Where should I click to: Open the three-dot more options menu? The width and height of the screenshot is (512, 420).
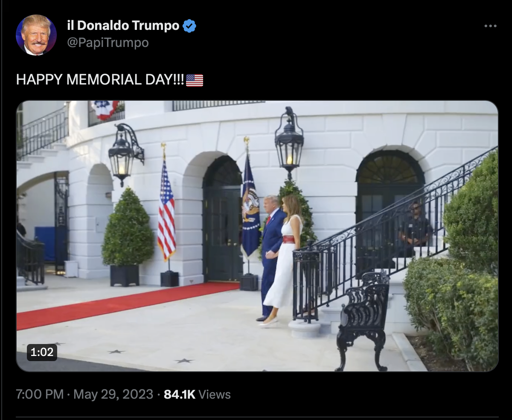click(x=491, y=26)
